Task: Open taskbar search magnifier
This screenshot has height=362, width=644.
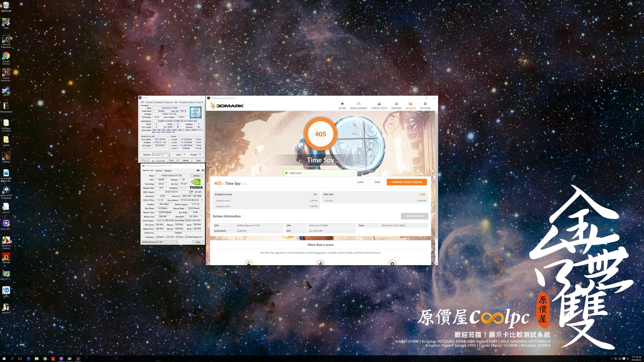Action: point(12,358)
